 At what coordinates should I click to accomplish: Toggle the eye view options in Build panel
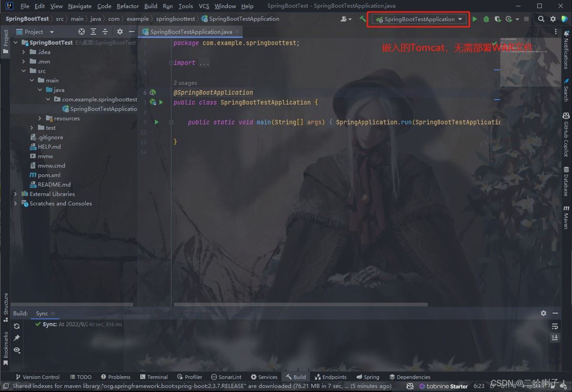pyautogui.click(x=17, y=350)
